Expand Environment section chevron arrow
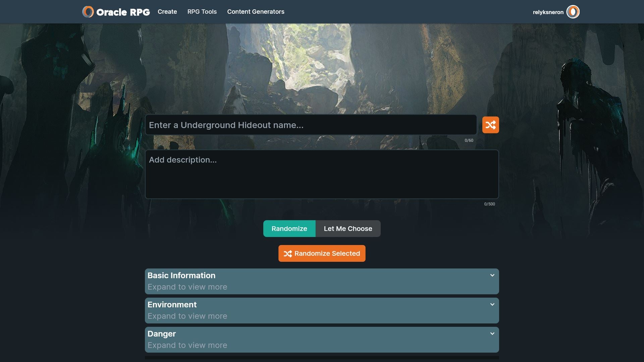644x362 pixels. point(492,305)
